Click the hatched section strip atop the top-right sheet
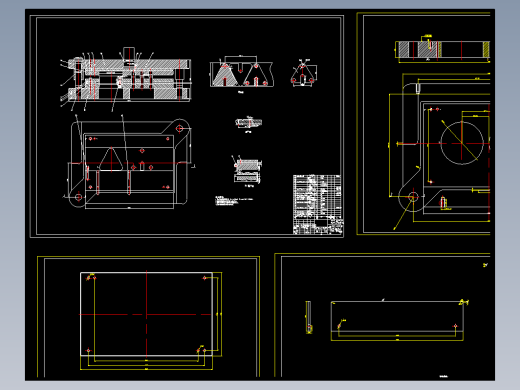This screenshot has width=520, height=390. tap(443, 50)
